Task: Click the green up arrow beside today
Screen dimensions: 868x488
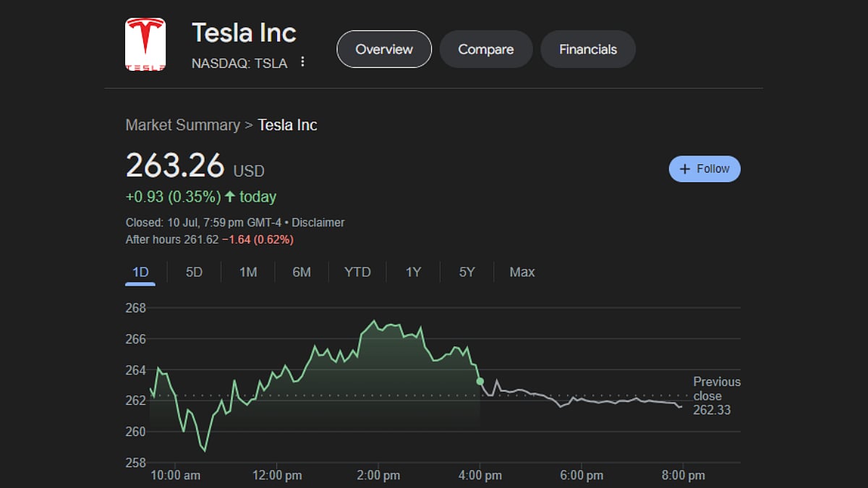Action: 230,197
